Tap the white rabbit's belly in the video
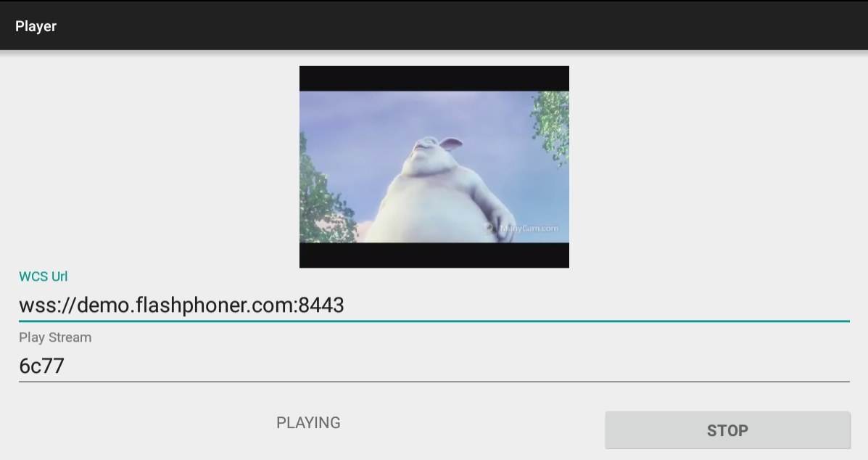Screen dimensions: 868x460 tap(428, 203)
